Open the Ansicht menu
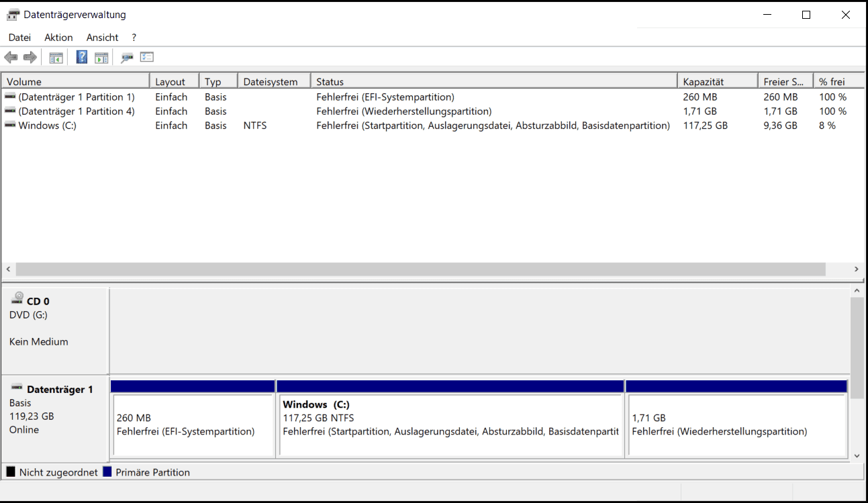Viewport: 868px width, 503px height. (x=102, y=38)
